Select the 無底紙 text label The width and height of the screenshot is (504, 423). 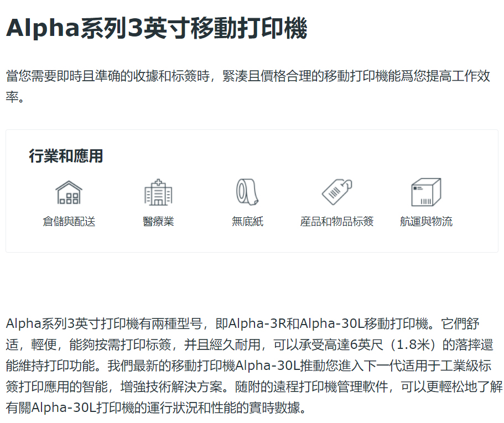point(247,222)
